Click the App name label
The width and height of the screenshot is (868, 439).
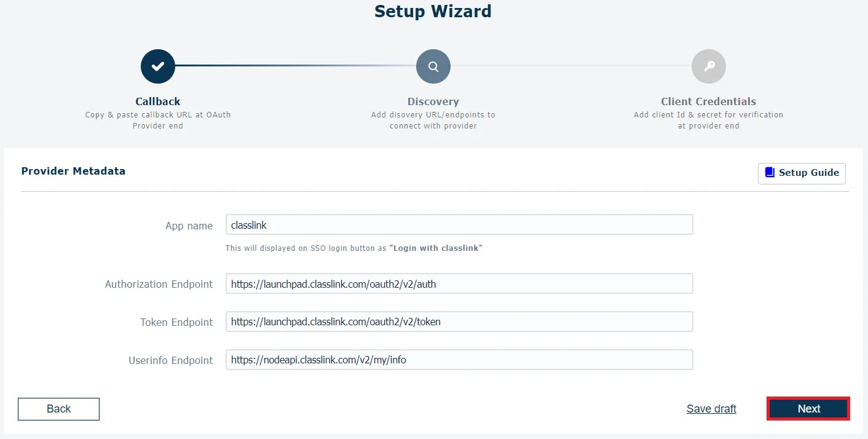click(x=189, y=226)
